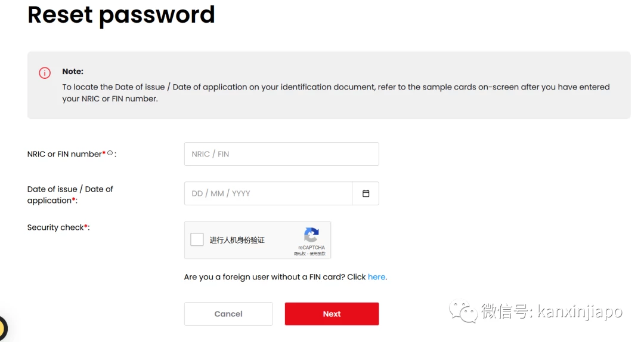
Task: Open the calendar date picker icon
Action: click(366, 193)
